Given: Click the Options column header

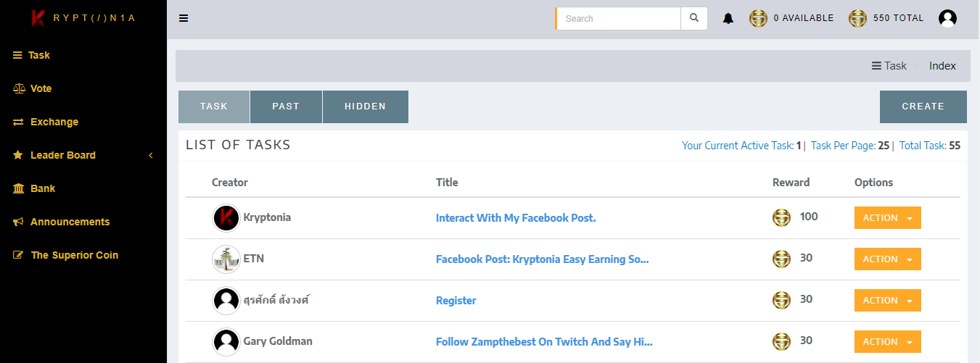Looking at the screenshot, I should (x=873, y=183).
